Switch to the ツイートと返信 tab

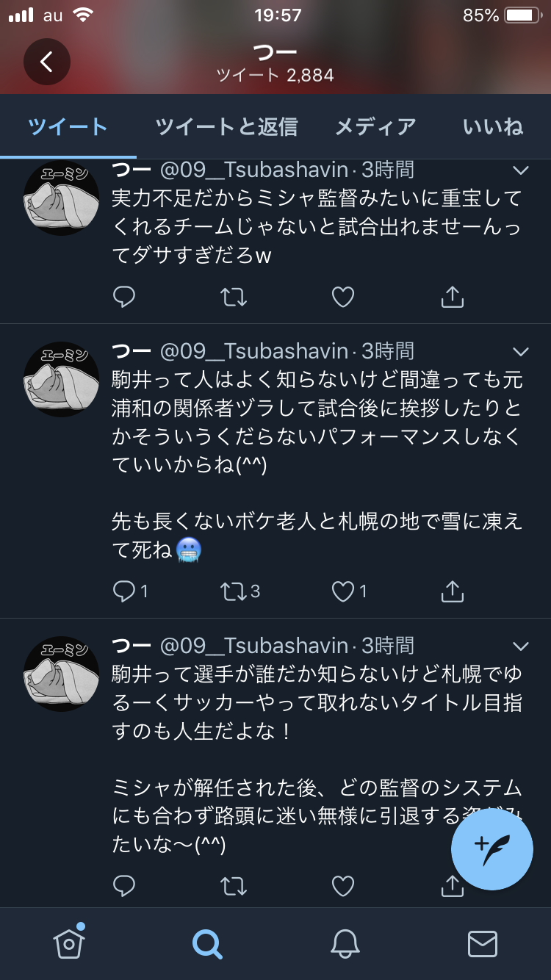click(x=226, y=127)
